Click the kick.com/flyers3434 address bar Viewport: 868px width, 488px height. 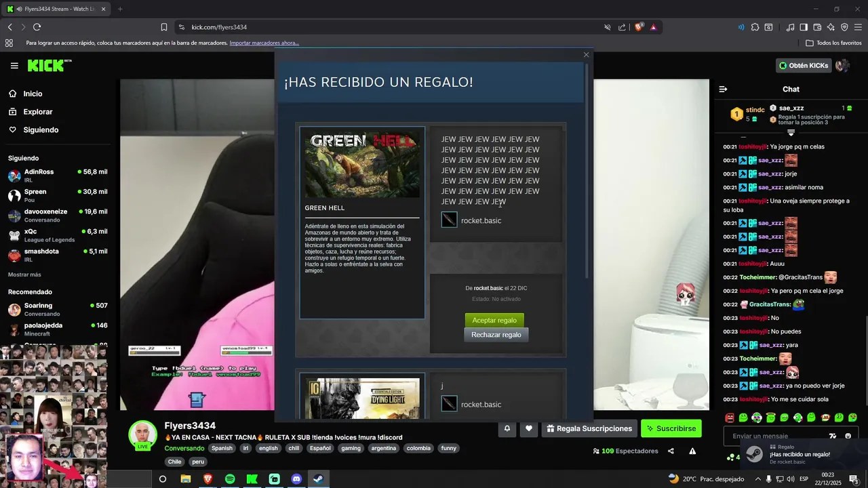coord(218,27)
